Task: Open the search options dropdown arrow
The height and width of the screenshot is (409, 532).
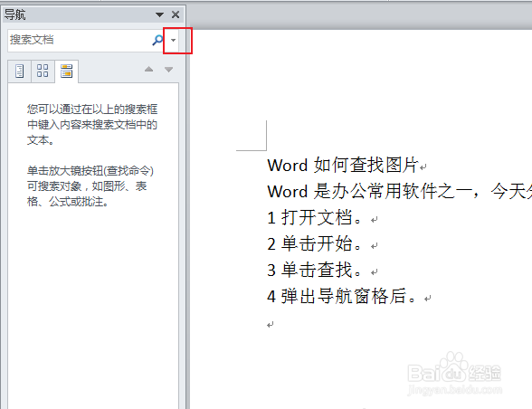Action: click(174, 40)
